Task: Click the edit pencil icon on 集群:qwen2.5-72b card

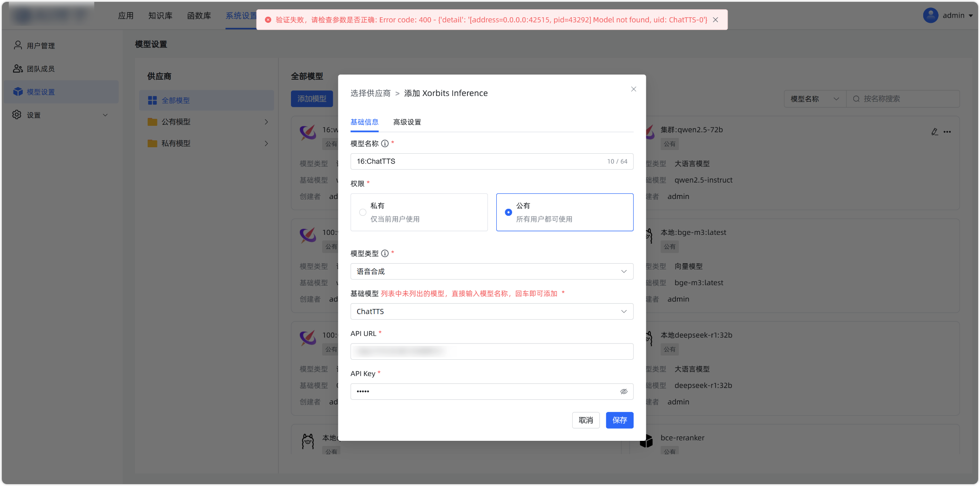Action: pos(934,132)
